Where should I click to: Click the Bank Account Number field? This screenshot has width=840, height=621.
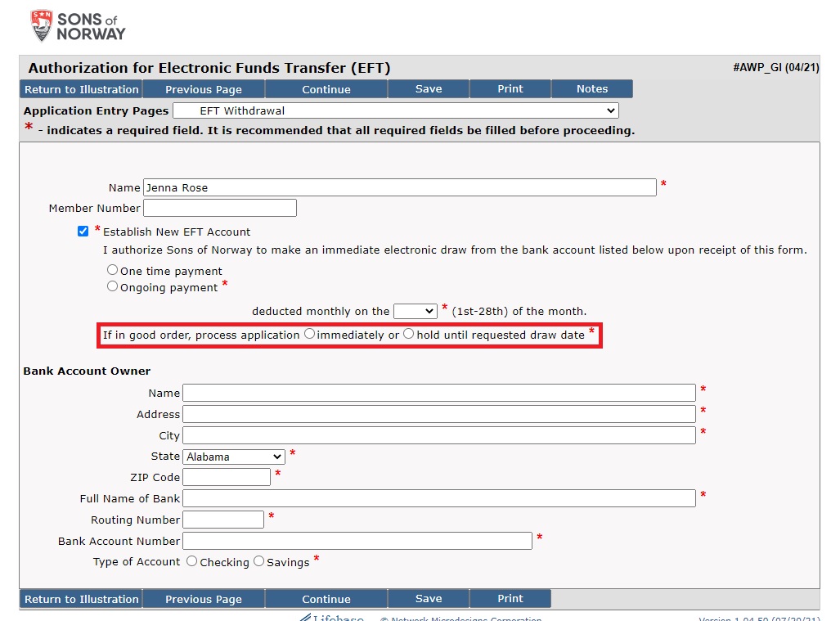pyautogui.click(x=357, y=541)
